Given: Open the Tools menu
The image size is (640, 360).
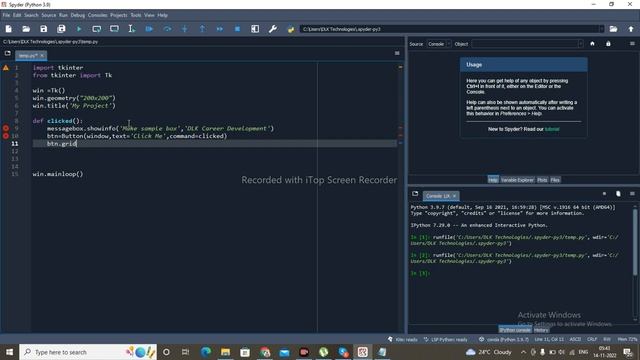Looking at the screenshot, I should [x=136, y=15].
